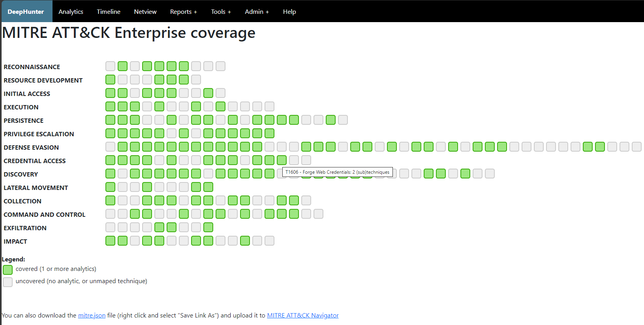This screenshot has width=644, height=325.
Task: Click the DEFENSE EVASION tactic label
Action: tap(31, 147)
